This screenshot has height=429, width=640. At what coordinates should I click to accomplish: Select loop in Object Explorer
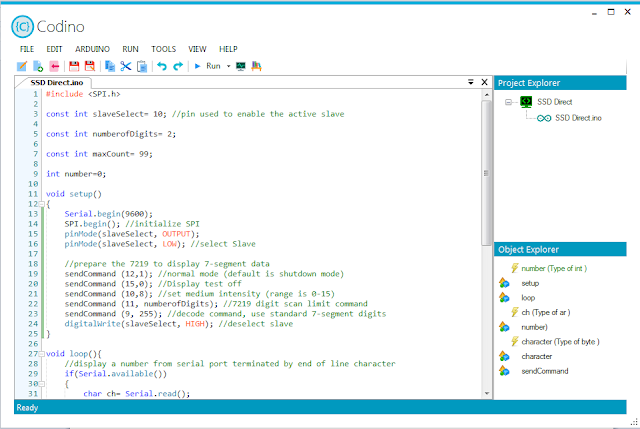click(528, 298)
